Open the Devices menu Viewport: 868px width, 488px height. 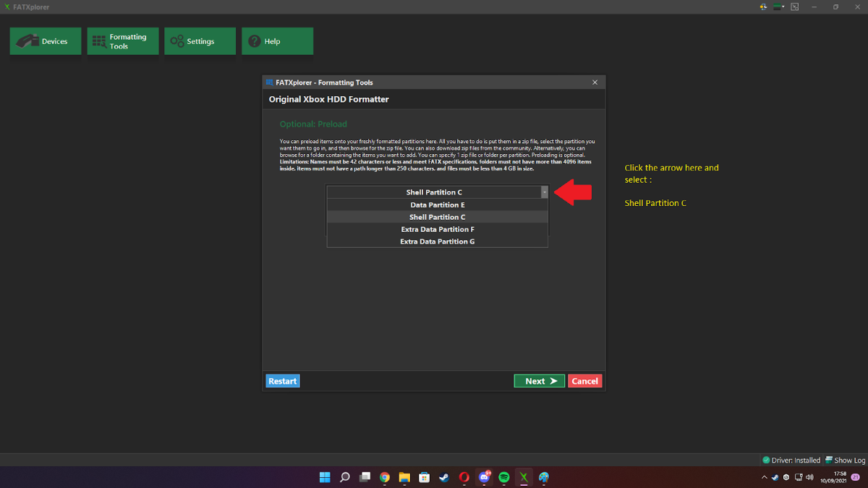click(x=46, y=41)
